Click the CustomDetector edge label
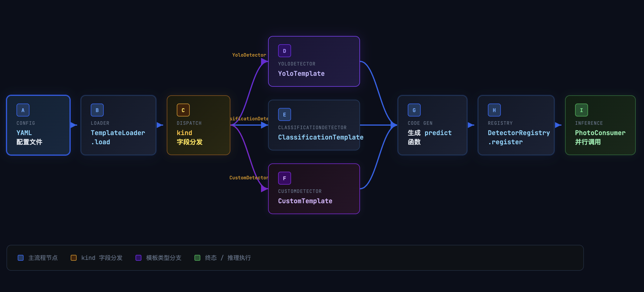This screenshot has width=644, height=292. tap(249, 178)
